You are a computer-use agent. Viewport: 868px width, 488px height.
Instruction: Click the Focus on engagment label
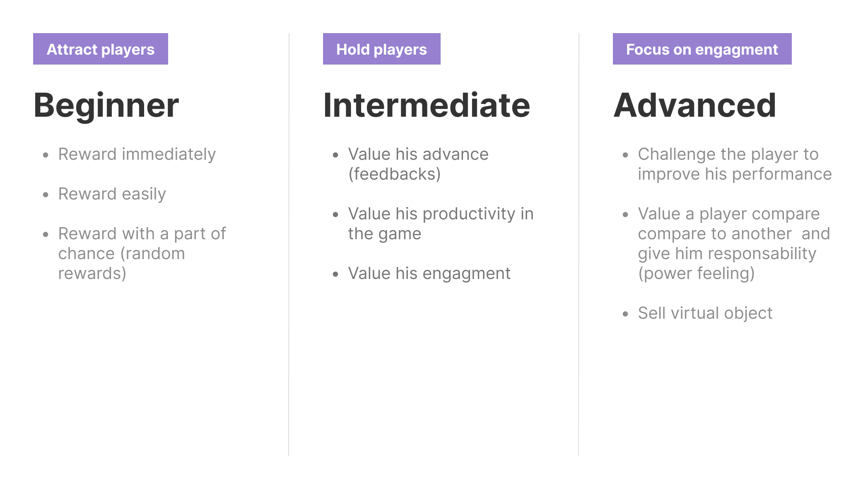coord(702,49)
